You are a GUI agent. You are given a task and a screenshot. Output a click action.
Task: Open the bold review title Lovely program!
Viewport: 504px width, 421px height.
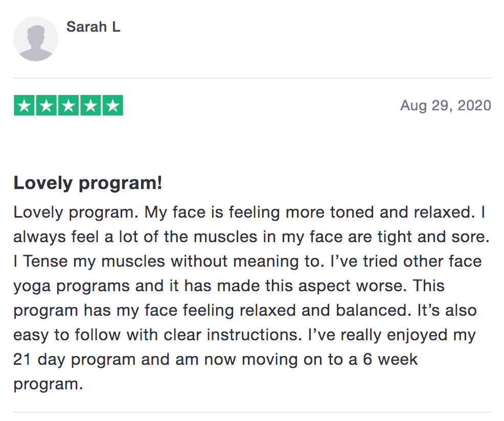click(88, 183)
